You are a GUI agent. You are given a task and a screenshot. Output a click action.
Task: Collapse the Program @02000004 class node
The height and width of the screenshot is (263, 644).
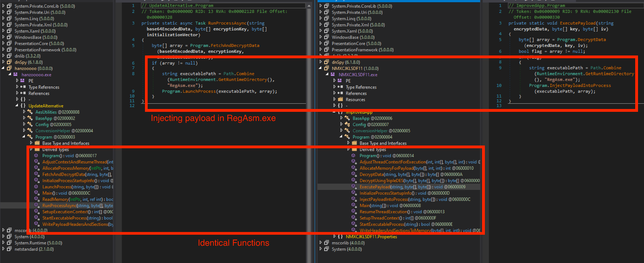coord(341,137)
